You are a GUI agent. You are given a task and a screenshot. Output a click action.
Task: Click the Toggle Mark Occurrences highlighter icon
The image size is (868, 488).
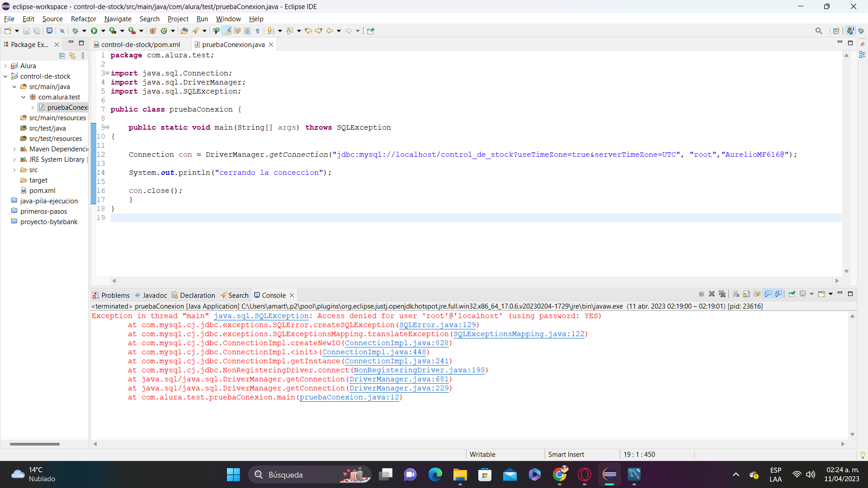(x=226, y=31)
